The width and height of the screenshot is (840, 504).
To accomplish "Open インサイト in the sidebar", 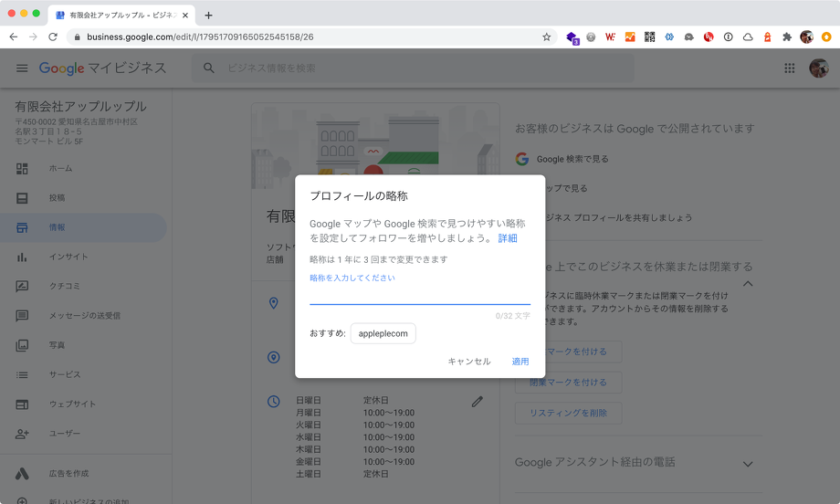I will [x=68, y=257].
